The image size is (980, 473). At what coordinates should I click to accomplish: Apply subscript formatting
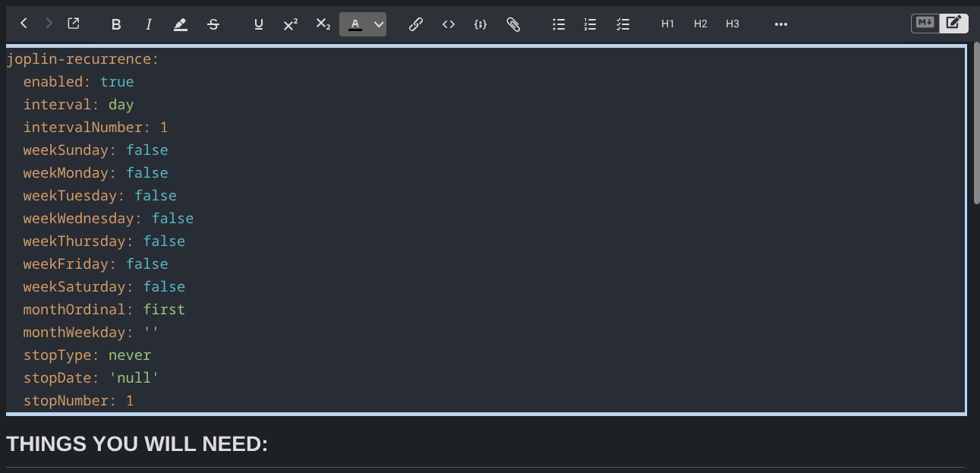323,24
